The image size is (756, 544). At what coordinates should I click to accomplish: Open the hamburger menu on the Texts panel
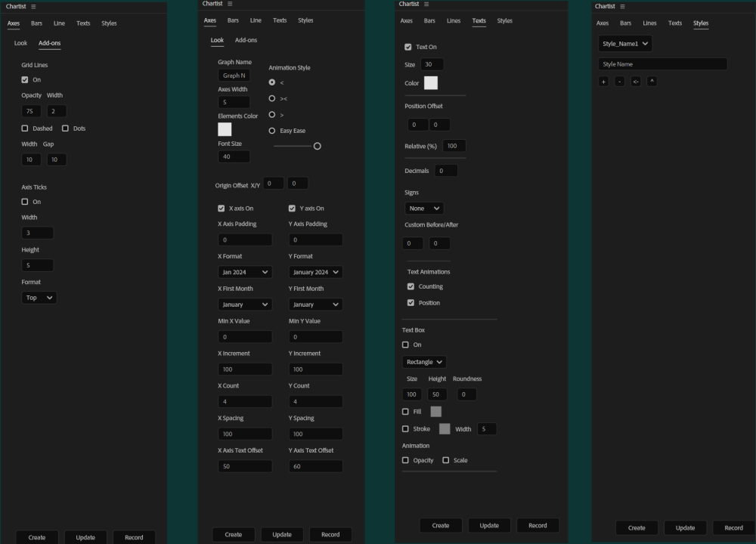pyautogui.click(x=425, y=4)
